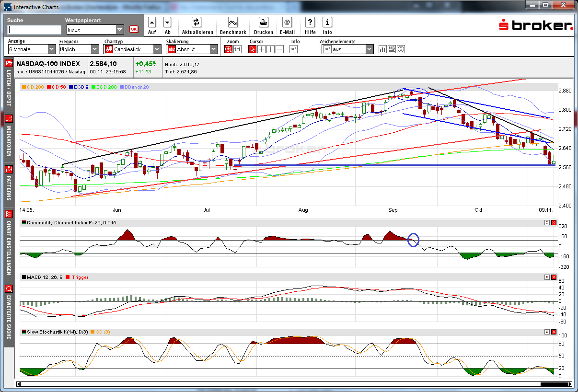Print the chart via Drucken icon

point(264,22)
